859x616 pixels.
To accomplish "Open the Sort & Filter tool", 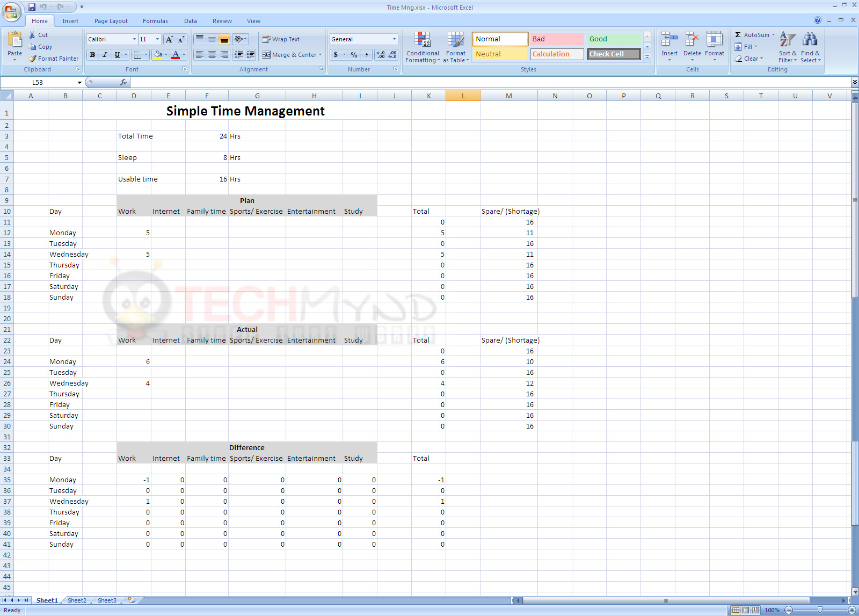I will 787,47.
